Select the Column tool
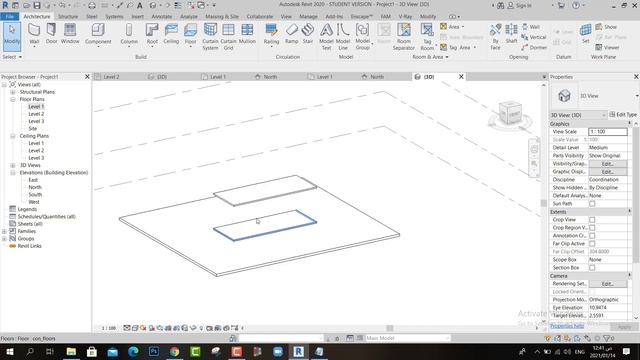 [129, 35]
